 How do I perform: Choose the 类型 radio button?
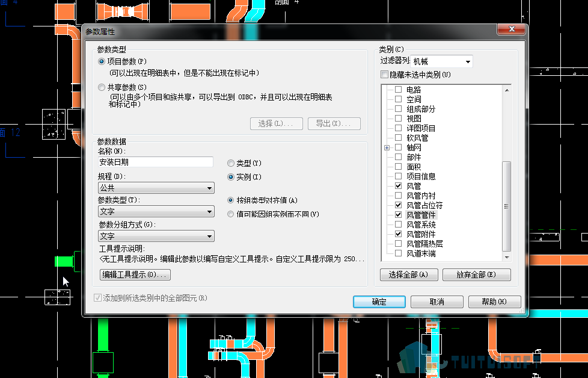pos(231,163)
